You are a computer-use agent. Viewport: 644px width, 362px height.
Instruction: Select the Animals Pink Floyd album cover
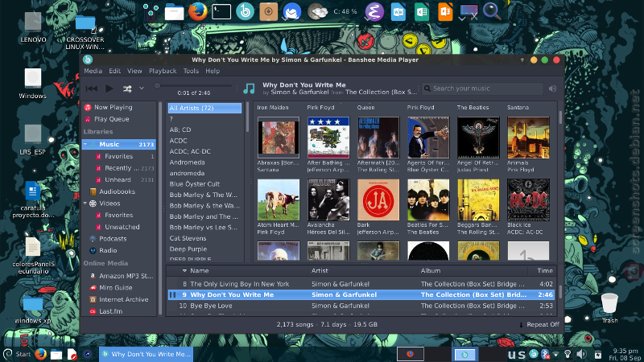tap(528, 138)
